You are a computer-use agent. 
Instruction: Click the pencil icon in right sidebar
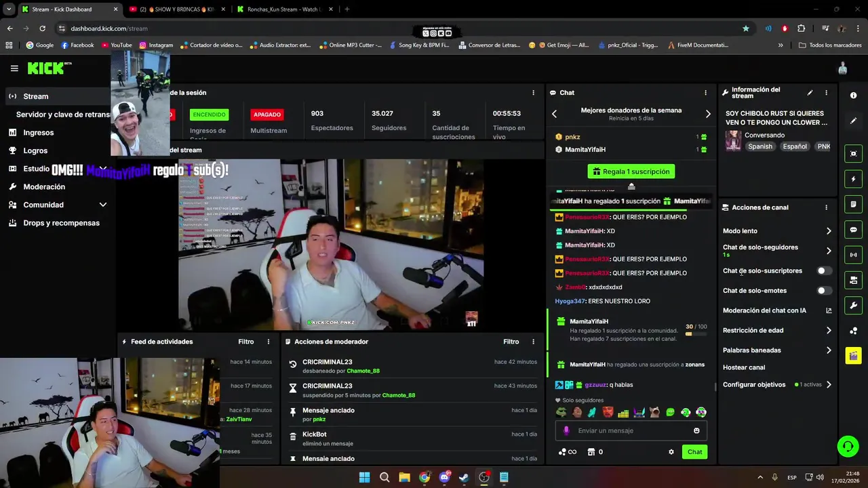click(x=853, y=121)
